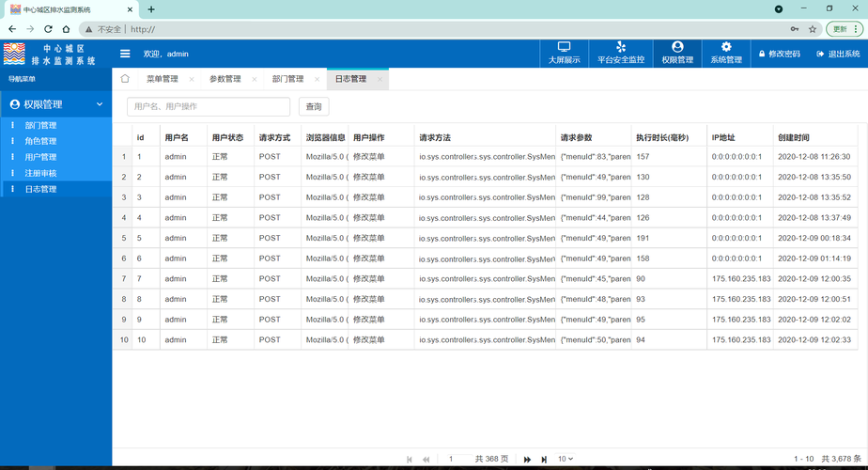Screen dimensions: 868x470
Task: Close the 部门管理 tab
Action: (x=317, y=80)
